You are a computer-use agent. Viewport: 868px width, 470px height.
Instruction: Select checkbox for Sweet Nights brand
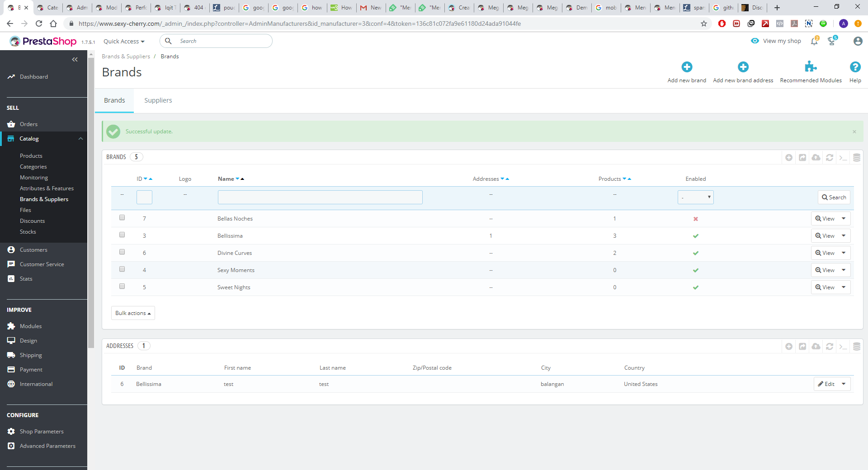[122, 286]
